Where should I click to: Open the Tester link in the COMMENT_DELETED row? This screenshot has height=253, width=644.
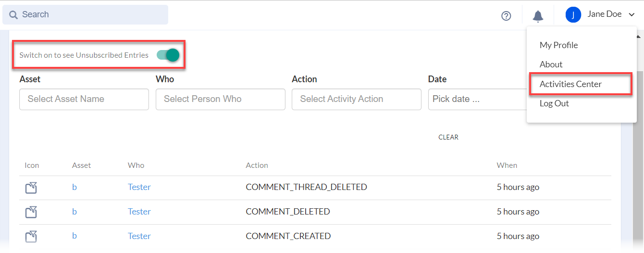[139, 212]
